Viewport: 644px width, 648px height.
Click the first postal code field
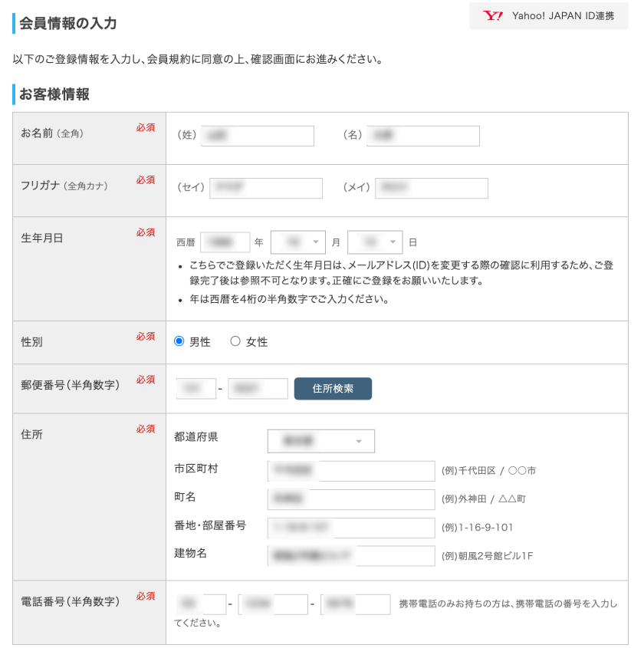pyautogui.click(x=195, y=389)
